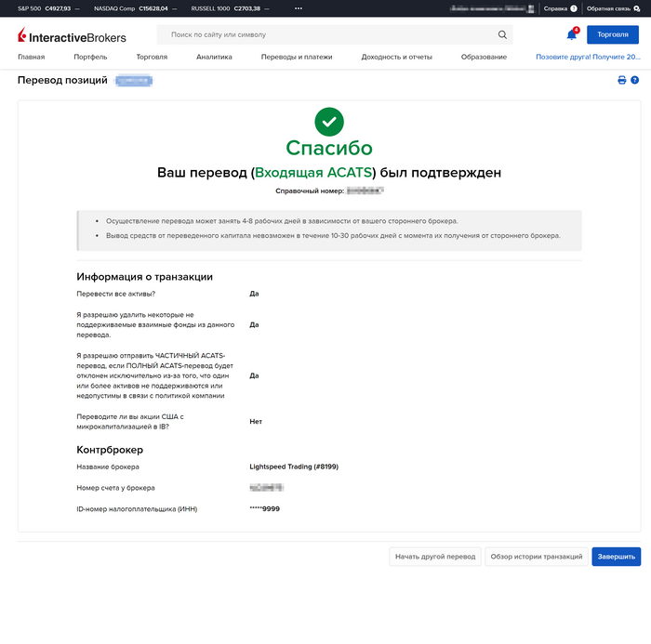Go to the Главная tab
651x644 pixels.
pos(31,57)
